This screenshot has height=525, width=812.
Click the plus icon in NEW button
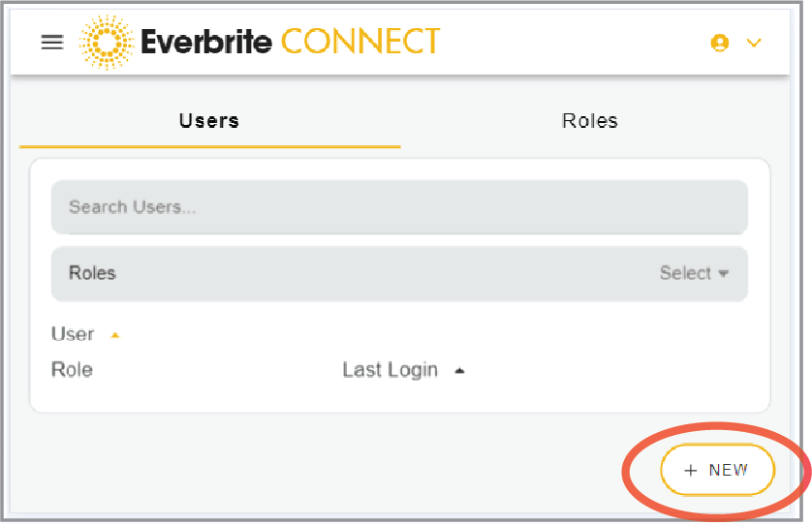[x=690, y=471]
